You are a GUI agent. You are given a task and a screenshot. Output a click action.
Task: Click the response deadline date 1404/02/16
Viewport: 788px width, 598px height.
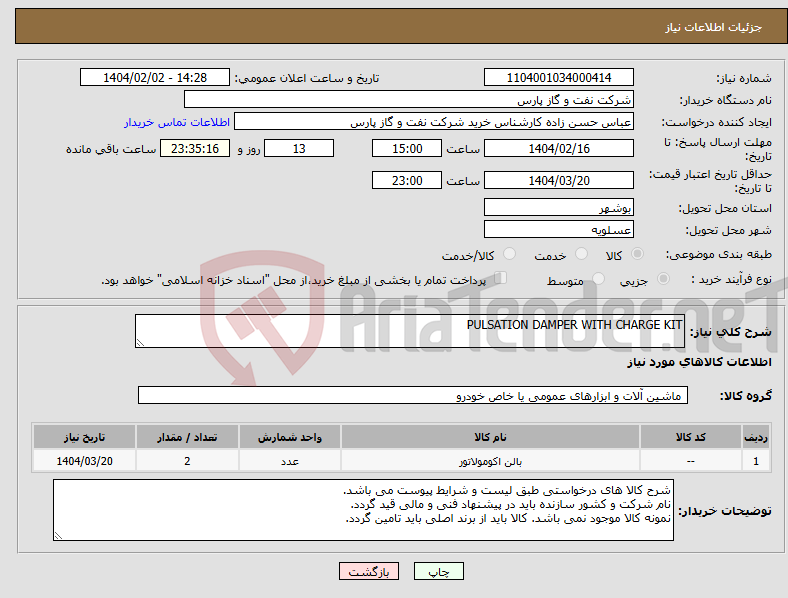point(558,148)
